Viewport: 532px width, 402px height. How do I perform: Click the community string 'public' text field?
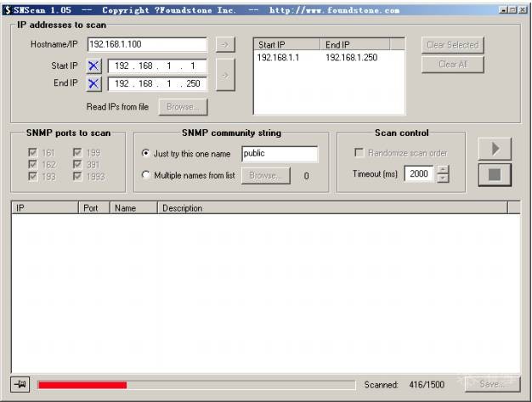click(279, 154)
